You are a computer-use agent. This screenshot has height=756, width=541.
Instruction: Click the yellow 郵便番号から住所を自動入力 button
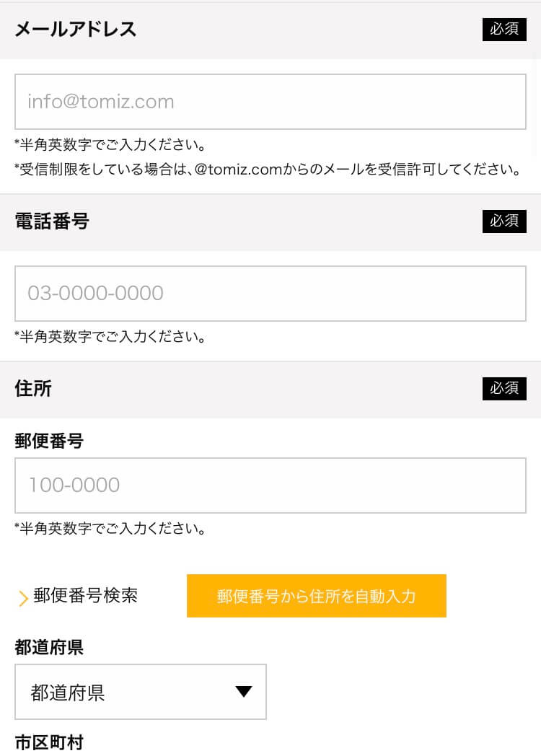click(x=317, y=596)
